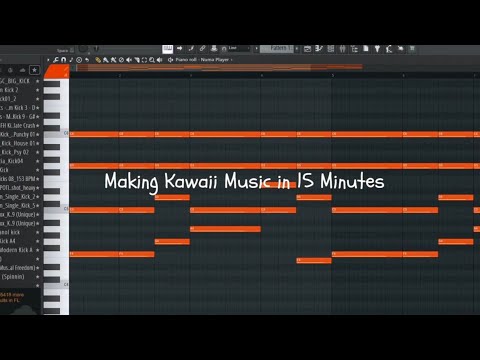The height and width of the screenshot is (360, 480).
Task: Open the Playlist window icon
Action: [307, 49]
